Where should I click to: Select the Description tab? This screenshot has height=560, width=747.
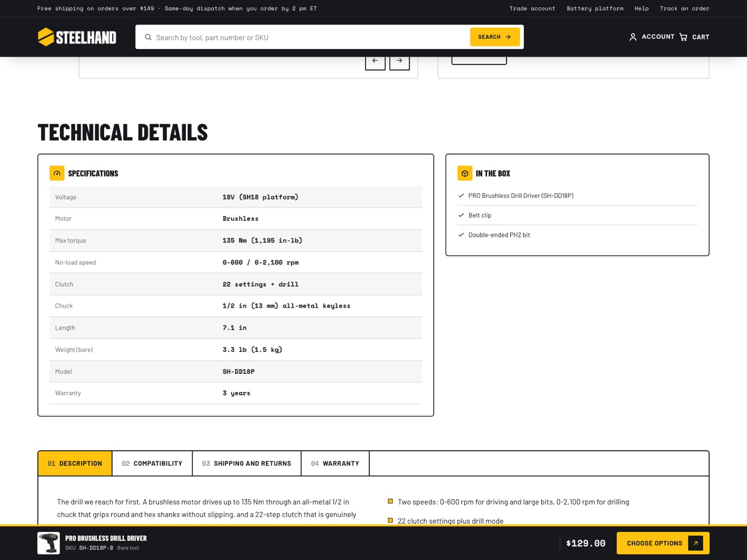point(75,463)
